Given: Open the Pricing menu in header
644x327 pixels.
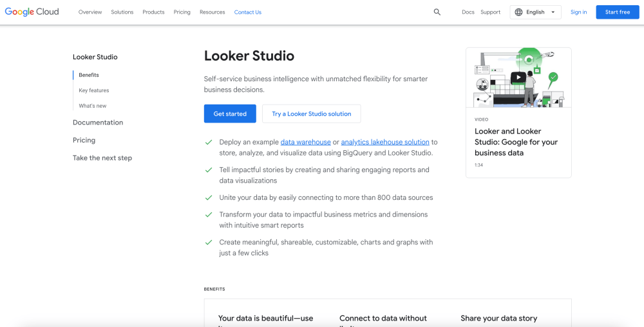Looking at the screenshot, I should coord(182,12).
